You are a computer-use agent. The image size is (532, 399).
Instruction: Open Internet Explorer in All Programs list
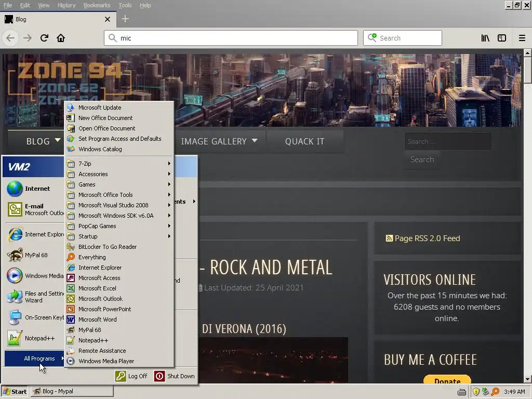coord(119,268)
